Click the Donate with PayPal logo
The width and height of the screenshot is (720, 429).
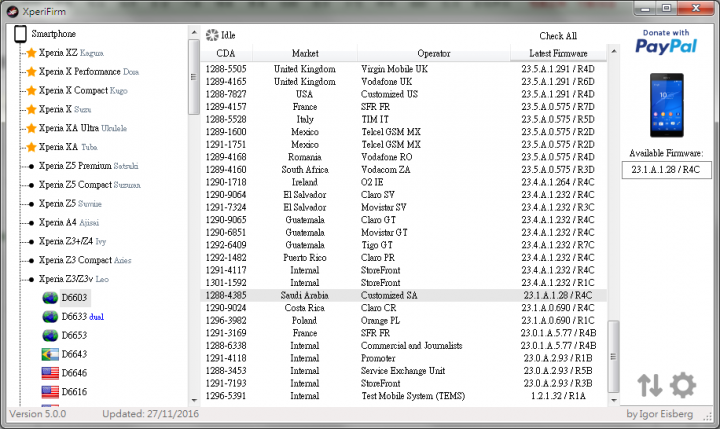[x=666, y=42]
